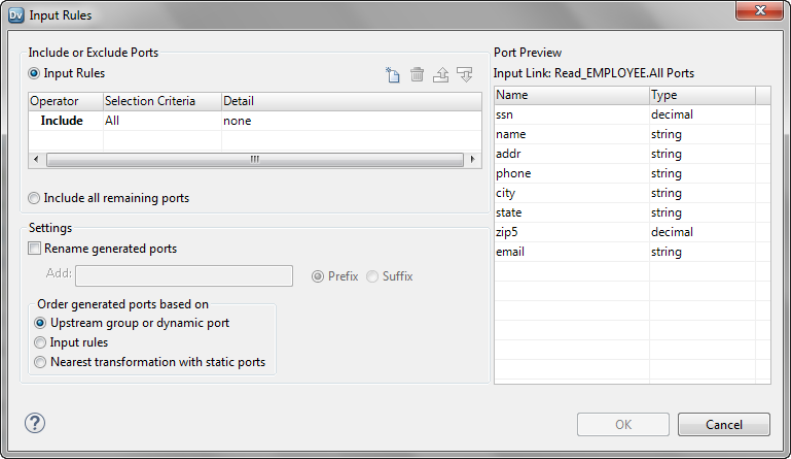Click the Add prefix text field
This screenshot has width=791, height=459.
[x=184, y=276]
